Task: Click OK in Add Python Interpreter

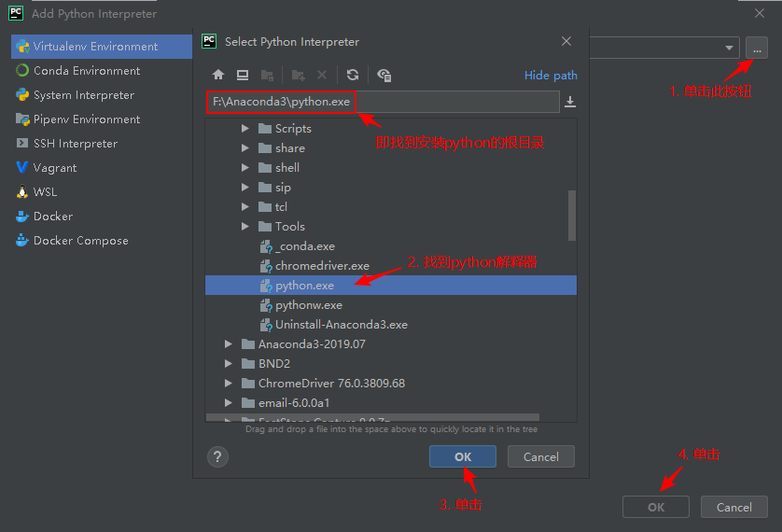Action: pos(656,507)
